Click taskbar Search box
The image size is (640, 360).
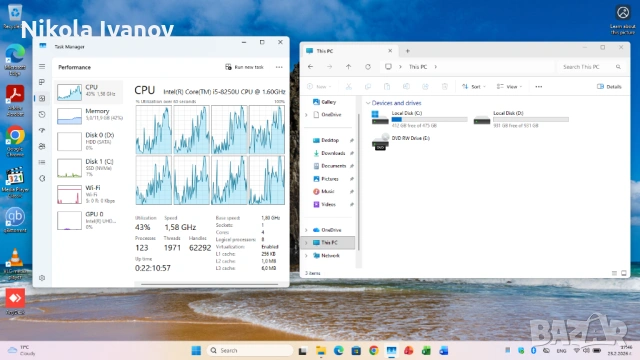point(250,351)
